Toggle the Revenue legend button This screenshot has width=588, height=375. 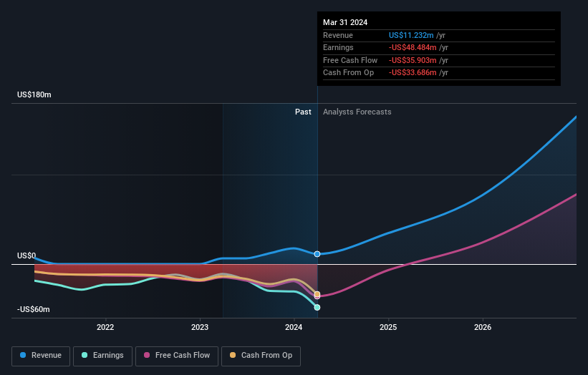click(41, 356)
